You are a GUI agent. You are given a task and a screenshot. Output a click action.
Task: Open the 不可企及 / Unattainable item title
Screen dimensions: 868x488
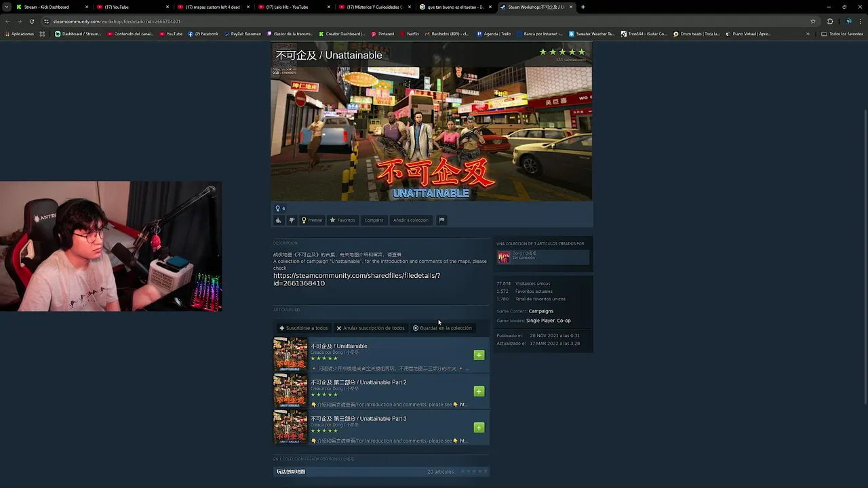coord(338,346)
